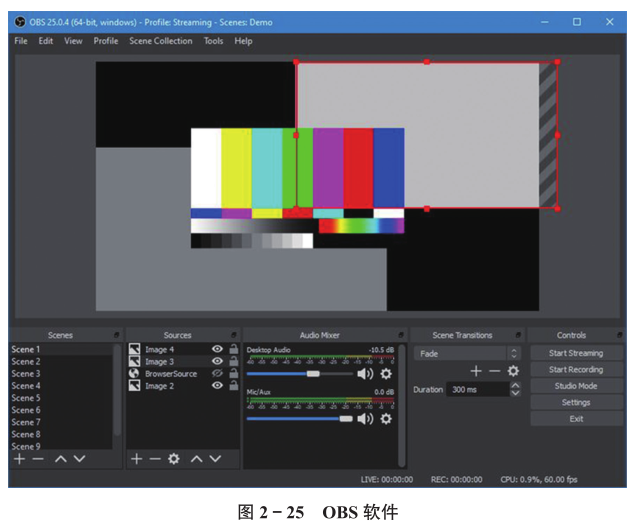The height and width of the screenshot is (532, 642).
Task: Show the BrowserSource source
Action: tap(217, 373)
